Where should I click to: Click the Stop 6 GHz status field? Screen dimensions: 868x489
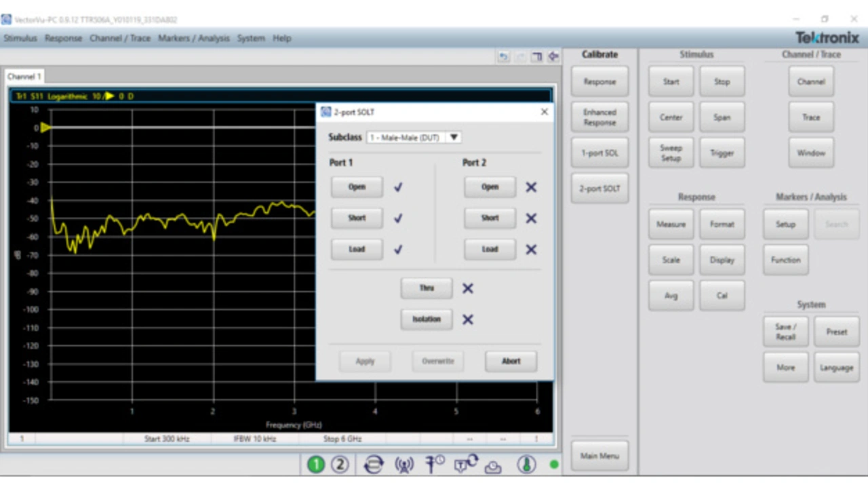pyautogui.click(x=342, y=439)
